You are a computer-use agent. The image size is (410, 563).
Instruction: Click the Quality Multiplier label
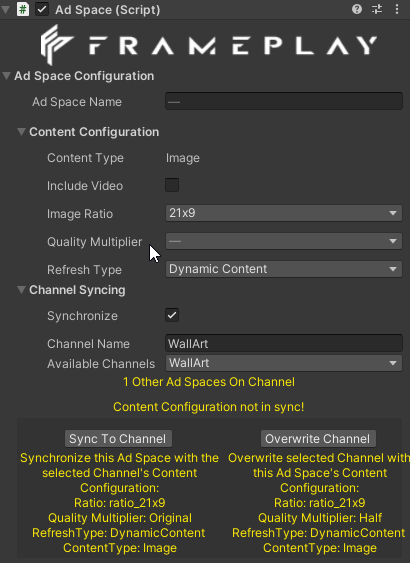click(x=95, y=242)
